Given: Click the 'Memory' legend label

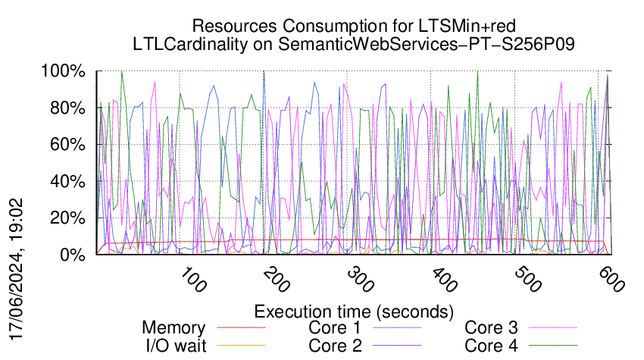Looking at the screenshot, I should (174, 327).
